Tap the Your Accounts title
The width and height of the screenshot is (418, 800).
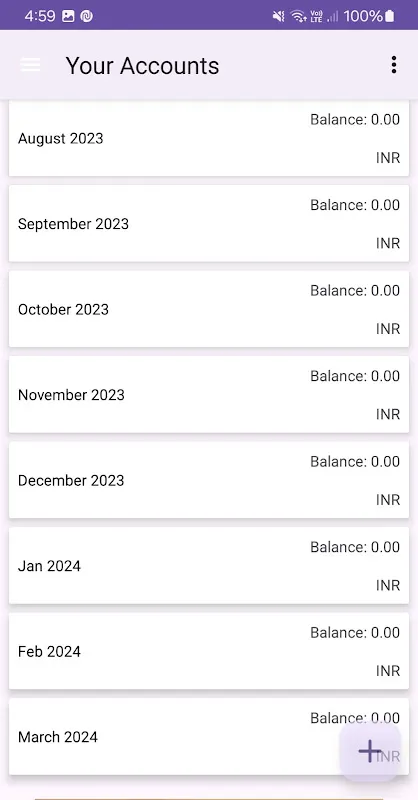click(142, 66)
